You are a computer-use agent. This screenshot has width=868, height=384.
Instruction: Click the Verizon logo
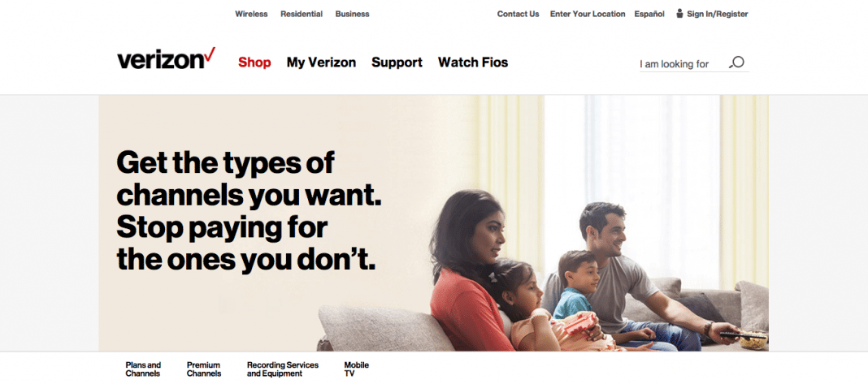pos(166,58)
